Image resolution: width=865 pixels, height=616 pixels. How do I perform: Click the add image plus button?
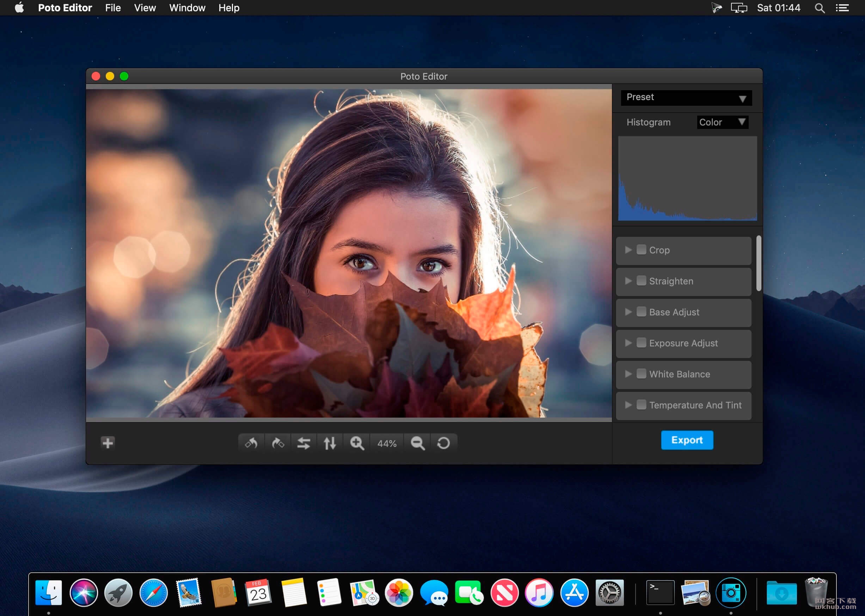108,443
